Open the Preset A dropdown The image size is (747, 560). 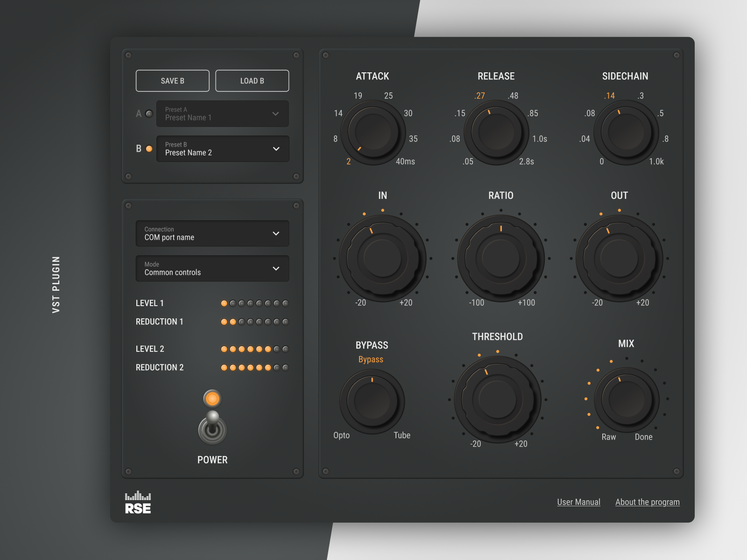[x=222, y=114]
